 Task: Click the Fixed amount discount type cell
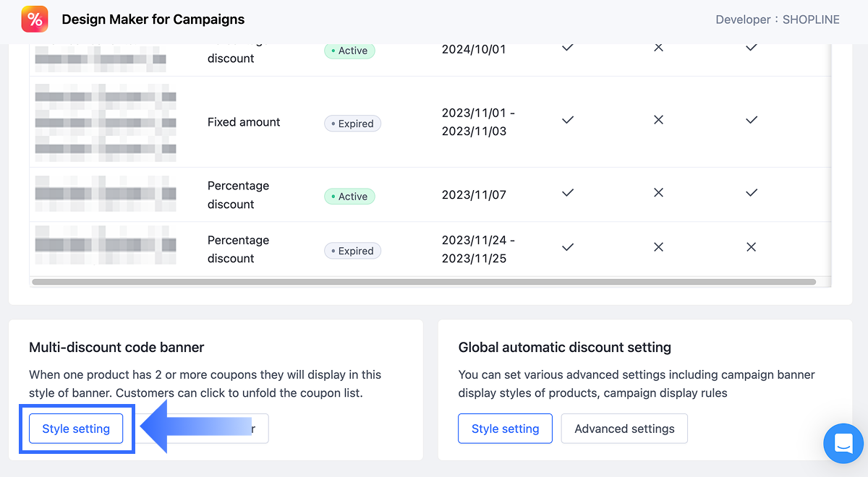click(244, 122)
